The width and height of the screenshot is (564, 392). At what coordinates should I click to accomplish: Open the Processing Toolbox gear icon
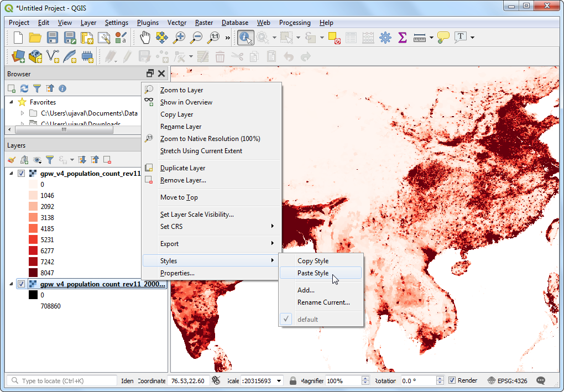pyautogui.click(x=385, y=38)
